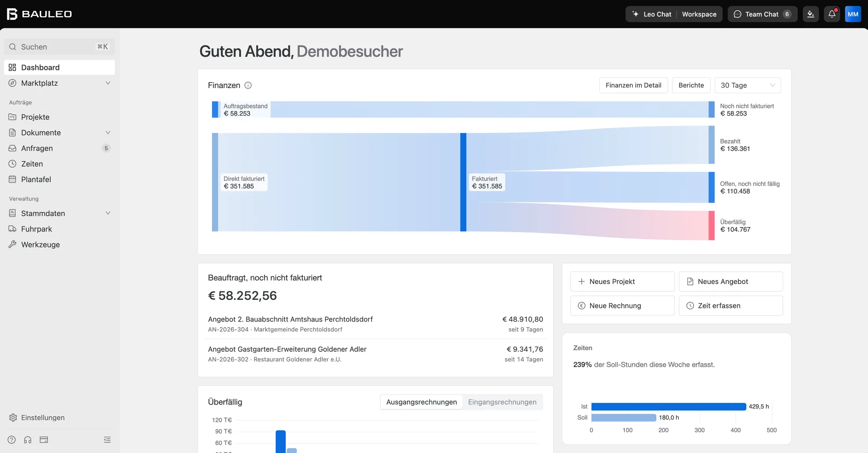Click the Team Chat unread badge 6
Screen dimensions: 868x453
[787, 14]
